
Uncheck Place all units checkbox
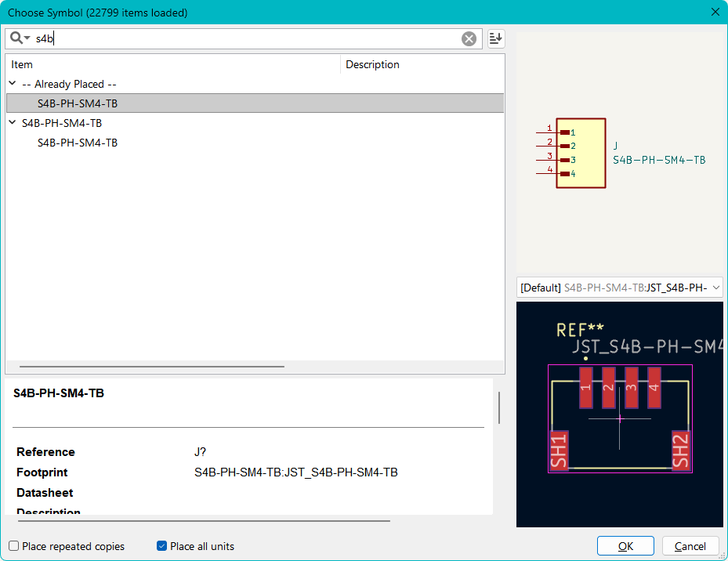(161, 545)
